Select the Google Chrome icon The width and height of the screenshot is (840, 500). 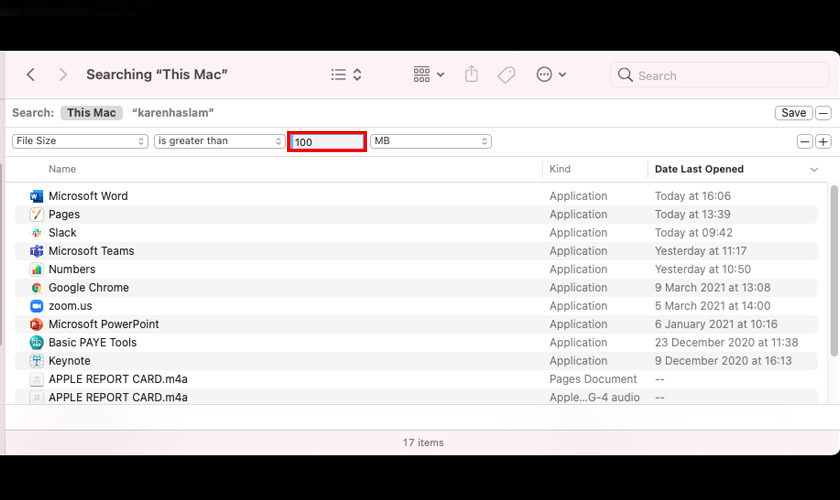pyautogui.click(x=37, y=288)
